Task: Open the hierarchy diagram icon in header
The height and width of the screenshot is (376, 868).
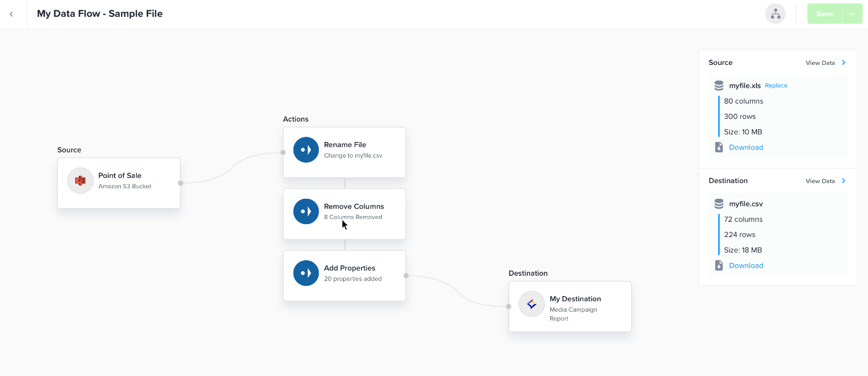Action: pyautogui.click(x=775, y=14)
